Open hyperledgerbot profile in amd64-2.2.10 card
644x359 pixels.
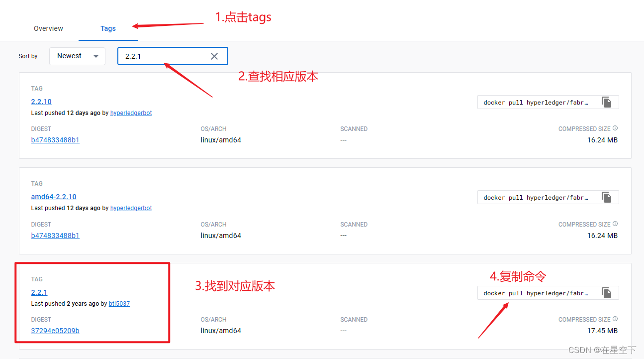pos(131,208)
